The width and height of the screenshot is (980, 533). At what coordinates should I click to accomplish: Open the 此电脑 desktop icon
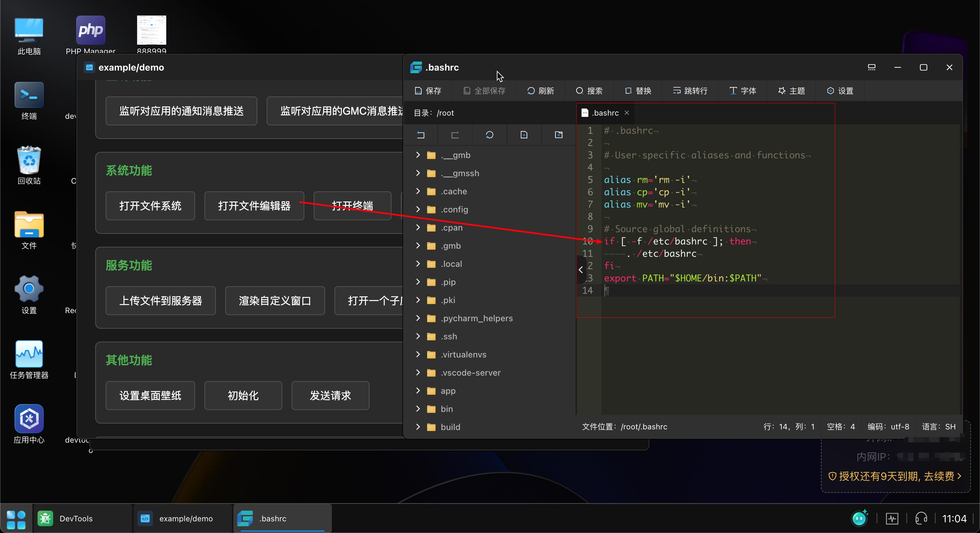(29, 36)
